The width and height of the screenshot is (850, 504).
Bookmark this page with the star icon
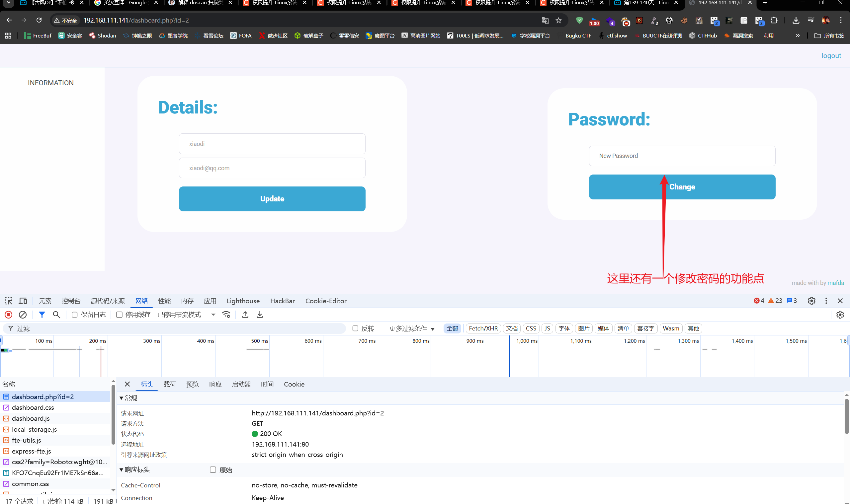(559, 20)
